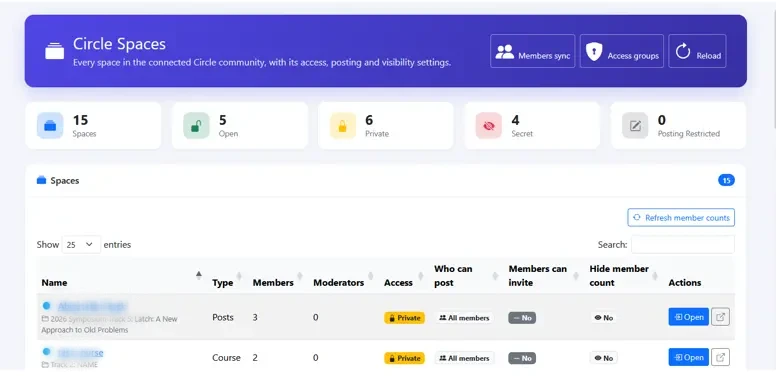Open Members sync
776x377 pixels.
pyautogui.click(x=533, y=51)
